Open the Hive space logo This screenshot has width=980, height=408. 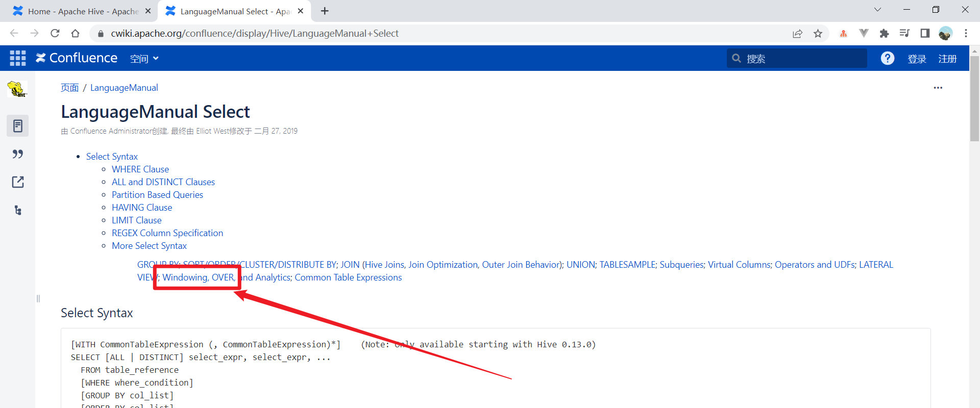17,89
